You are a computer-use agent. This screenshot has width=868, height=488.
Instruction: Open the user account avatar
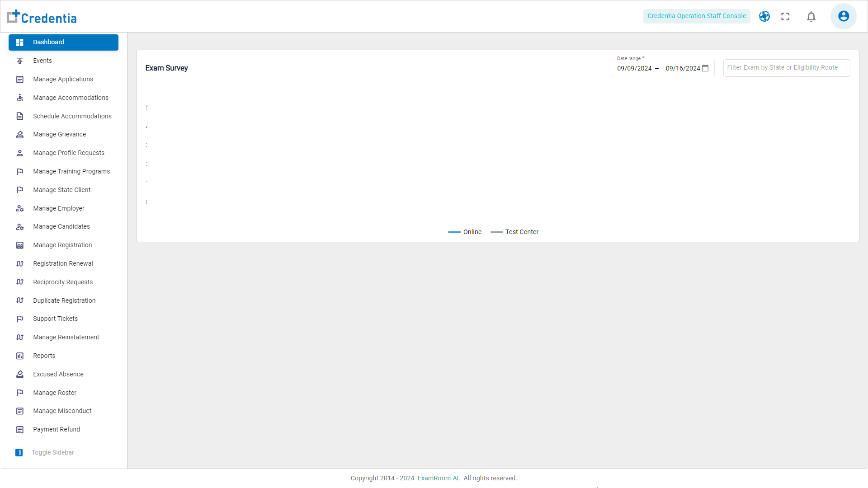843,16
